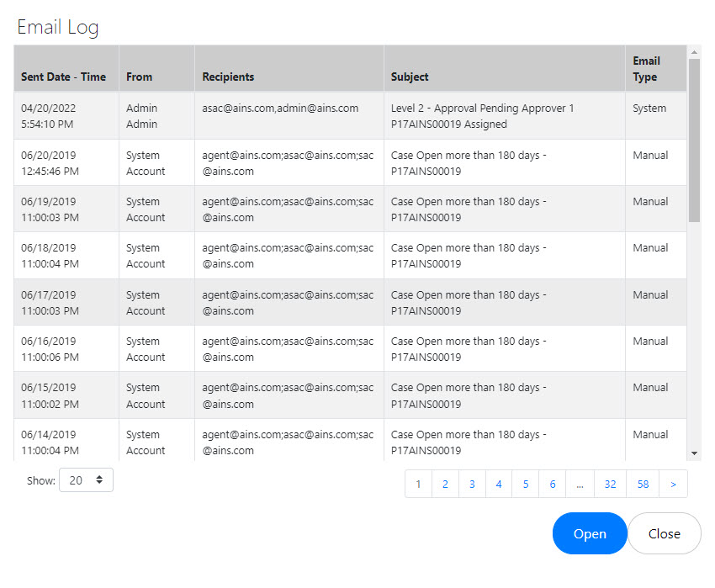Jump to last page 58
The height and width of the screenshot is (588, 715).
[x=643, y=484]
